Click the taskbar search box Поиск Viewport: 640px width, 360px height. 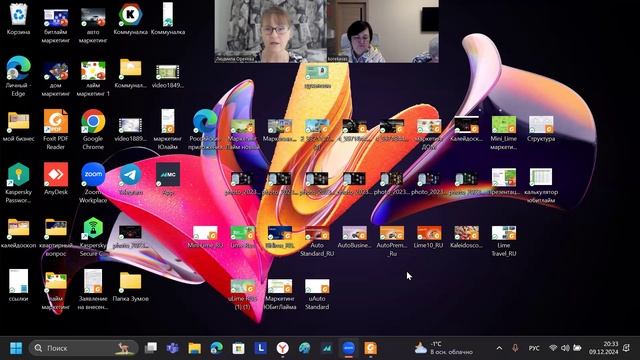[84, 348]
